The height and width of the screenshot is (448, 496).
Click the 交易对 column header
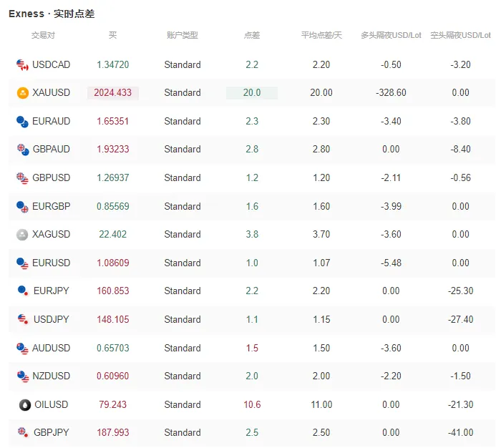tap(44, 35)
